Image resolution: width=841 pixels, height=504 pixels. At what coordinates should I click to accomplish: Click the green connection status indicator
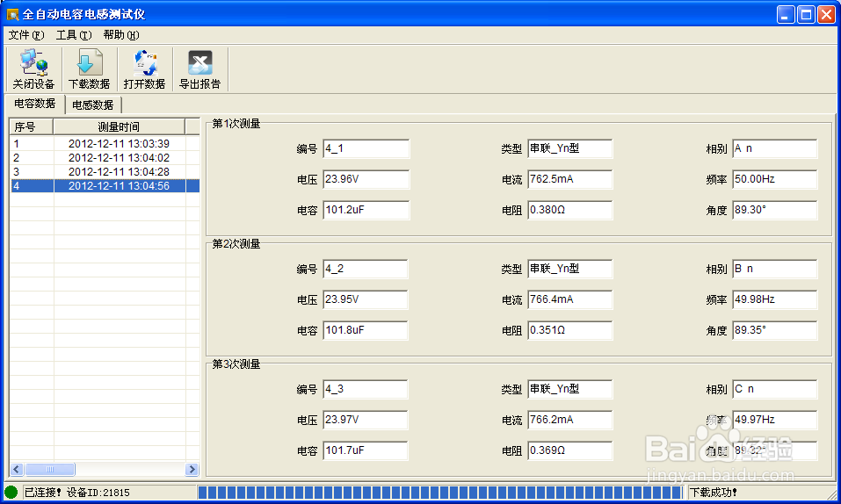pos(11,492)
